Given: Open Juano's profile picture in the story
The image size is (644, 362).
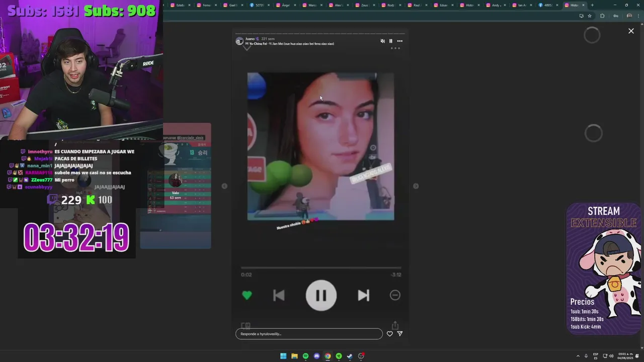Looking at the screenshot, I should [239, 41].
